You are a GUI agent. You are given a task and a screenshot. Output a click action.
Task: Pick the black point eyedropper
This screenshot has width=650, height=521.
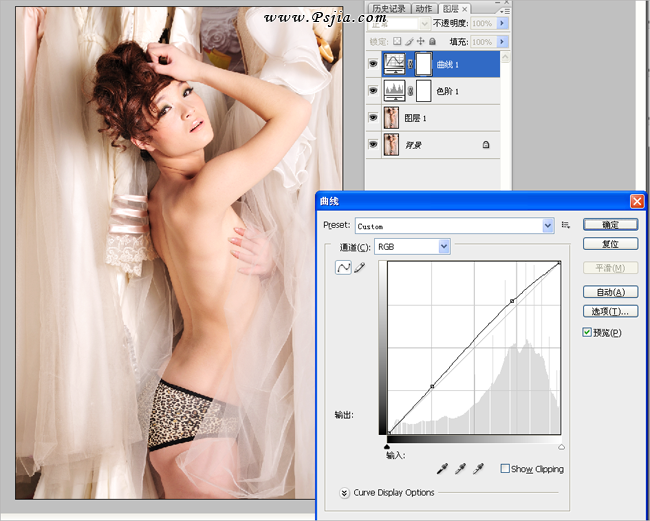coord(442,469)
